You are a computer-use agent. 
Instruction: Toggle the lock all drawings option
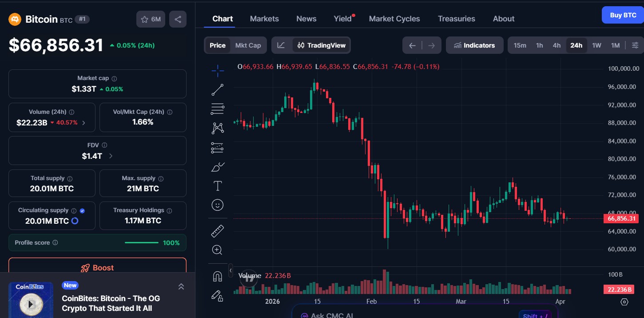click(217, 296)
